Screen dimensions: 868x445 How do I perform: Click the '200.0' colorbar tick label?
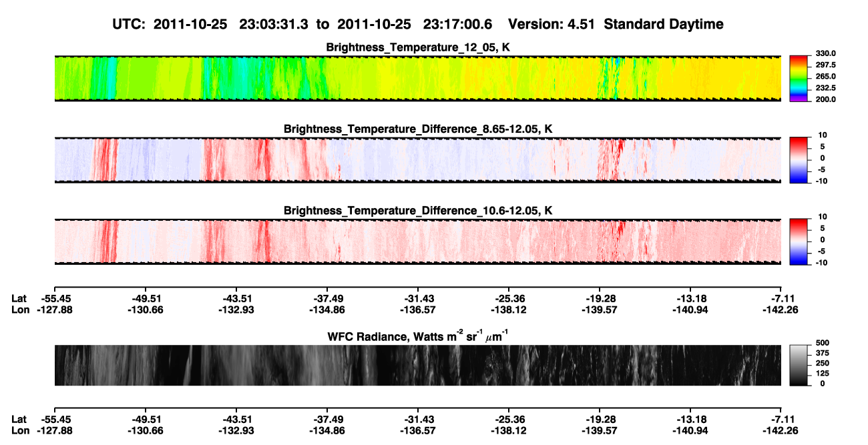(824, 99)
